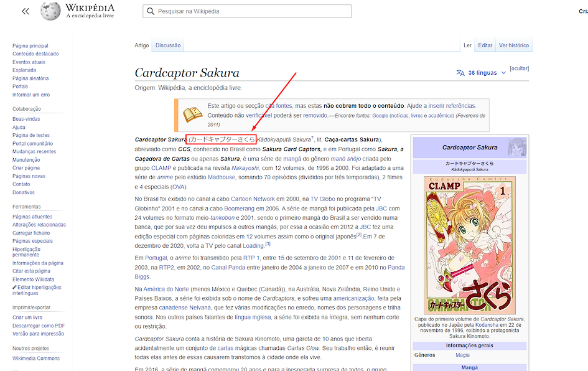Open Kodansha link in image caption
The image size is (588, 371).
487,325
